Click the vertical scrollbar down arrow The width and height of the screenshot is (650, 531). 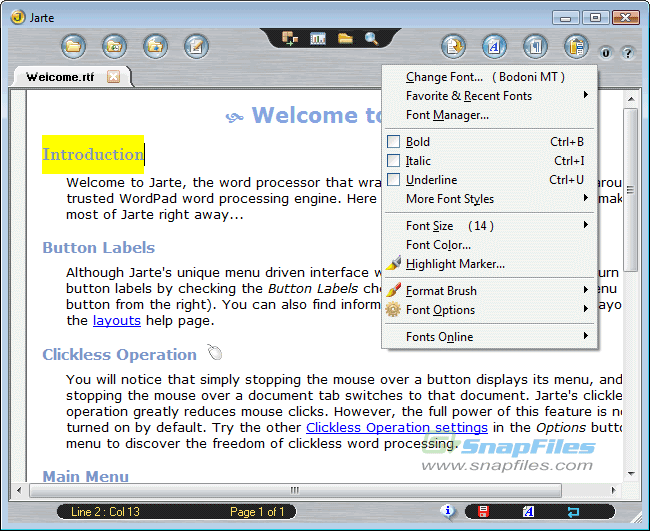click(631, 473)
